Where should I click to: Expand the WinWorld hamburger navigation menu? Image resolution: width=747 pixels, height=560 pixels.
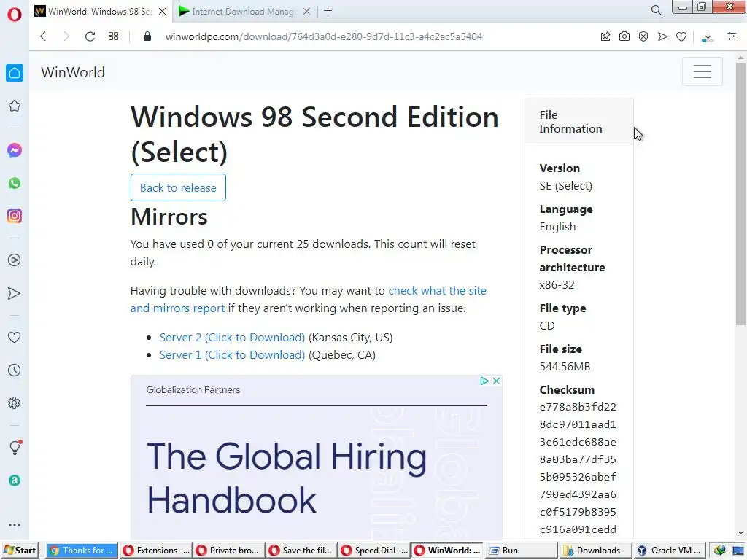click(703, 71)
